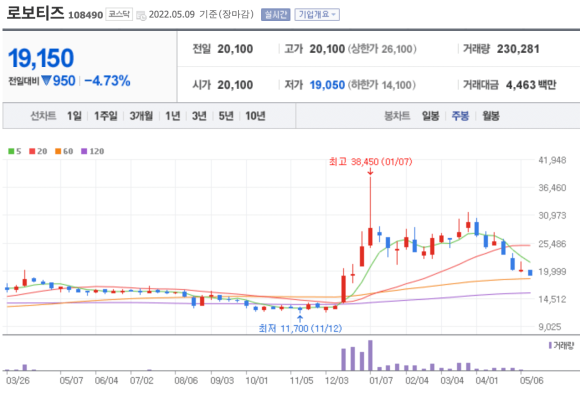Click the stock code 108490
Screen dimensions: 580x393
pyautogui.click(x=85, y=15)
